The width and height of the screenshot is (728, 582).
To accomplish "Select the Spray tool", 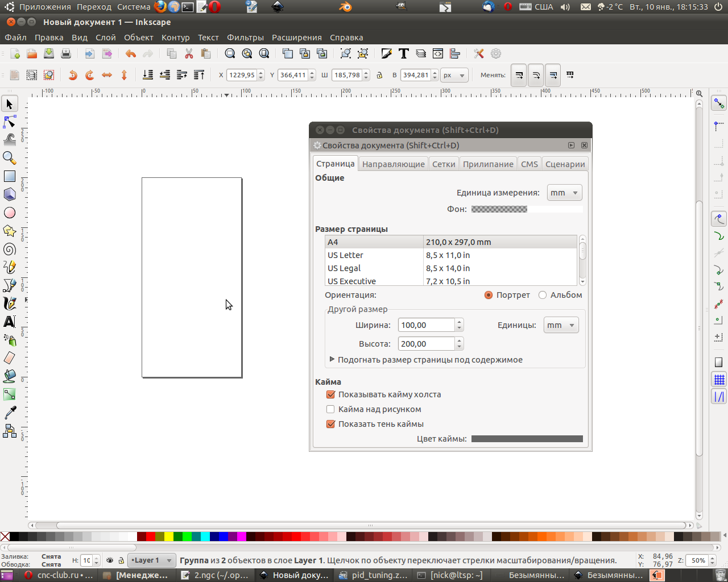I will pyautogui.click(x=10, y=340).
